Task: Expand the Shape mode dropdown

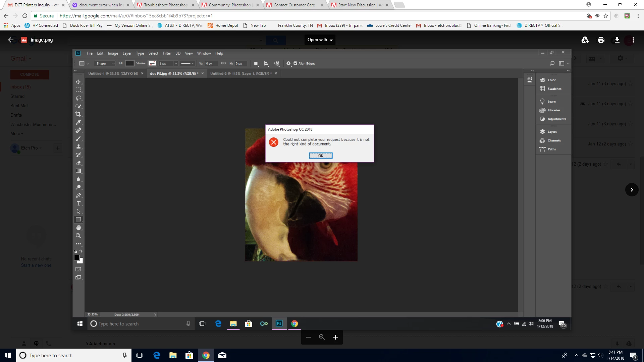Action: [105, 63]
